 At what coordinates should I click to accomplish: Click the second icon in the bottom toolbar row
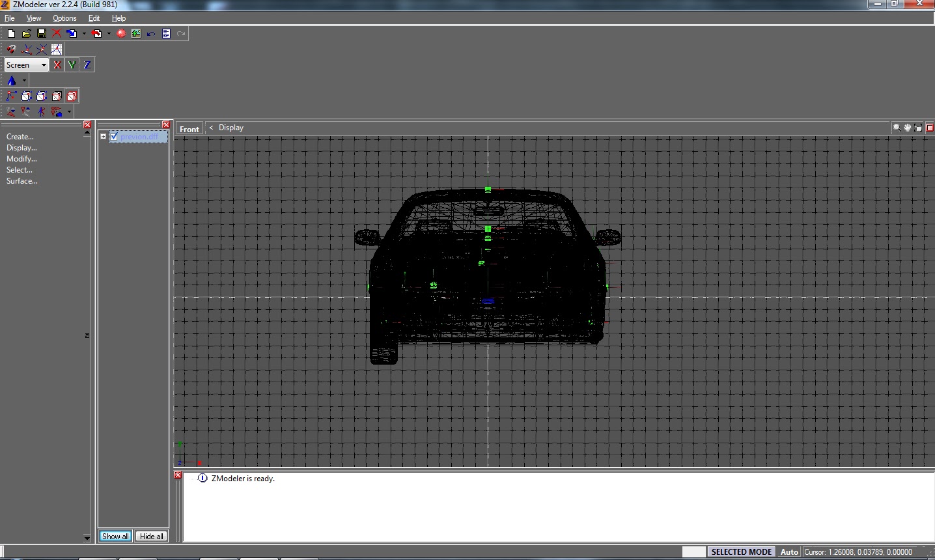pos(26,111)
